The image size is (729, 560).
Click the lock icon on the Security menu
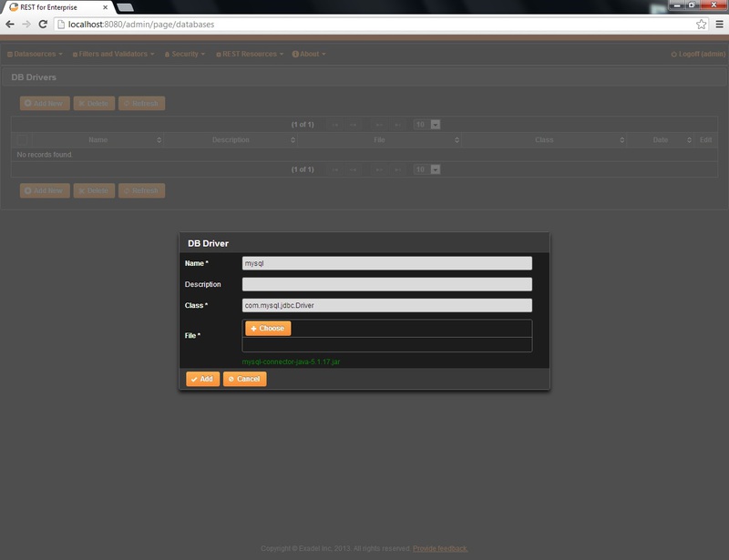(166, 54)
